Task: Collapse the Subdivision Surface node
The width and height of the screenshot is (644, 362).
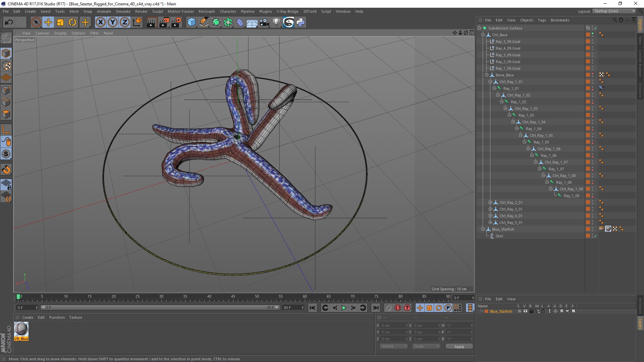Action: pyautogui.click(x=479, y=28)
